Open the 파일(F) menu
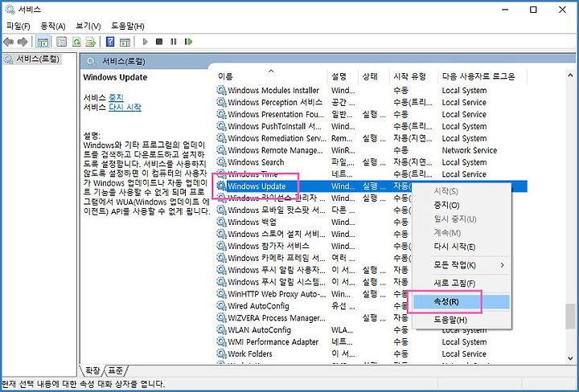579x392 pixels. point(18,27)
